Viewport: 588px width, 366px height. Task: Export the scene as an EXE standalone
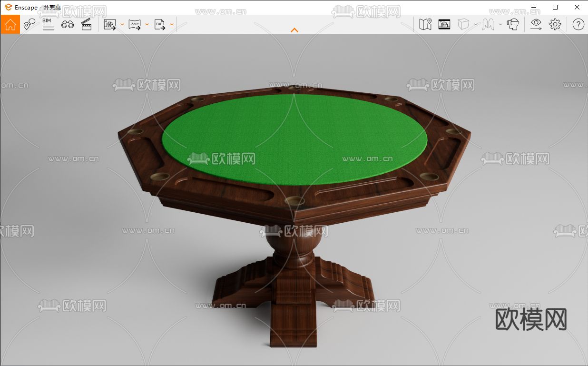159,24
